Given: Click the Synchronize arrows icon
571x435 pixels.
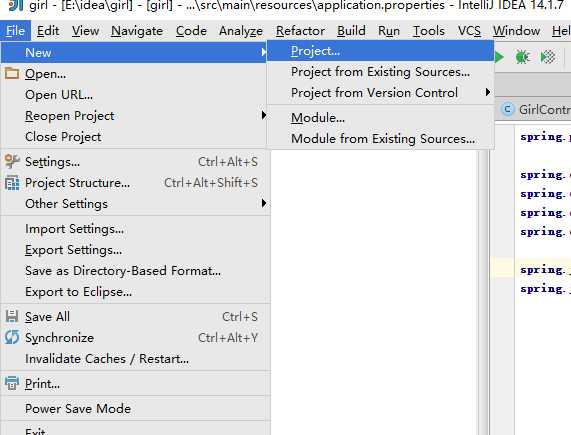Looking at the screenshot, I should pos(12,337).
